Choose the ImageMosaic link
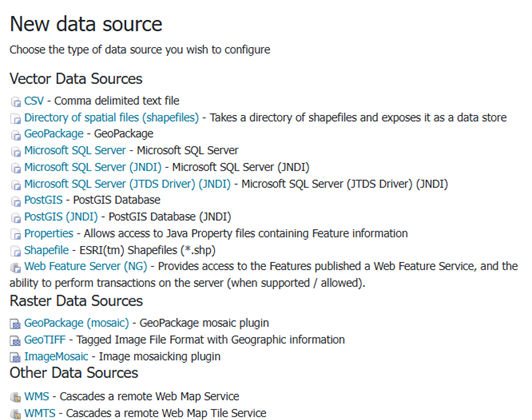This screenshot has width=532, height=420. coord(56,356)
